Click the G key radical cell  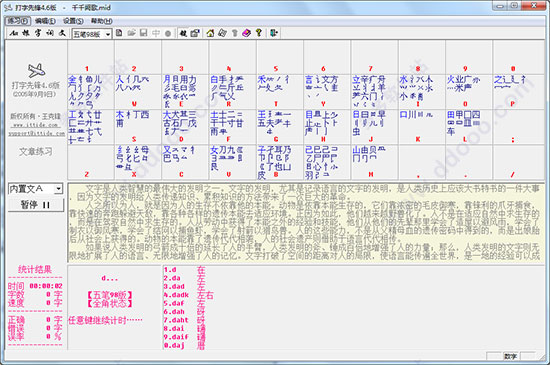tap(280, 127)
